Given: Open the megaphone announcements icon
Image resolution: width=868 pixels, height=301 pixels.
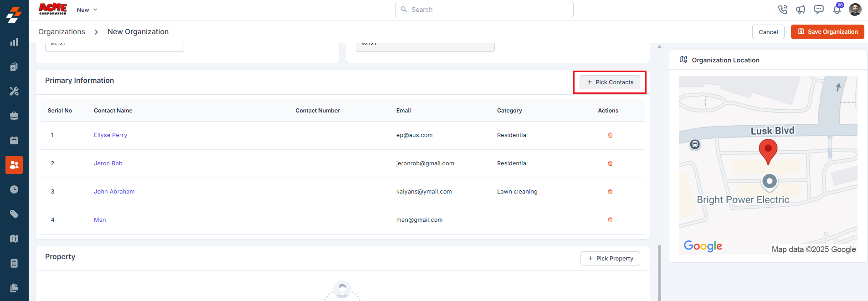Looking at the screenshot, I should pyautogui.click(x=801, y=10).
